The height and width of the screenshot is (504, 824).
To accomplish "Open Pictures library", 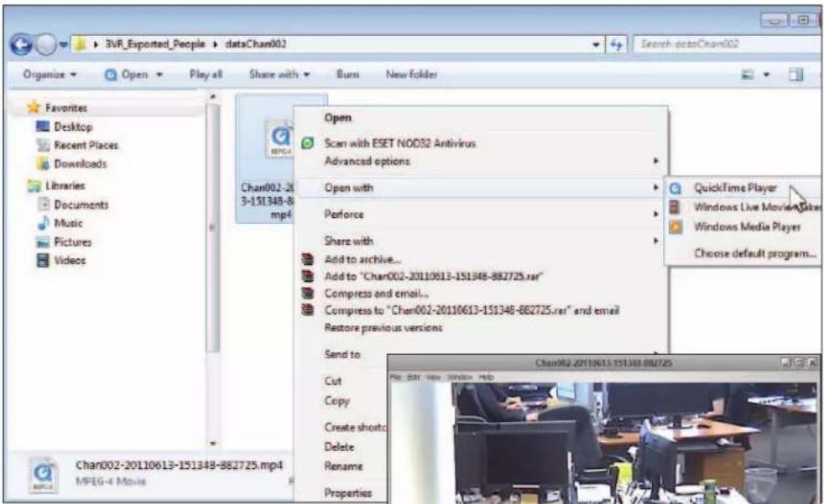I will tap(72, 242).
